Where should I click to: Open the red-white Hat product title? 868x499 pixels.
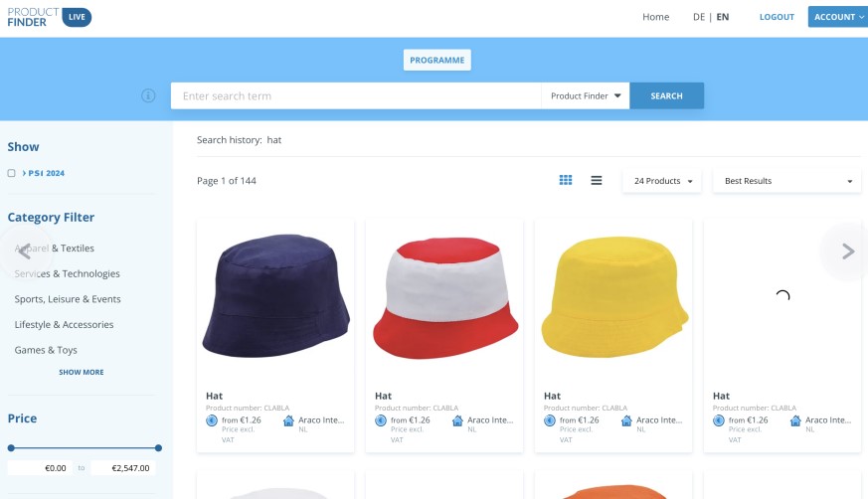(383, 396)
